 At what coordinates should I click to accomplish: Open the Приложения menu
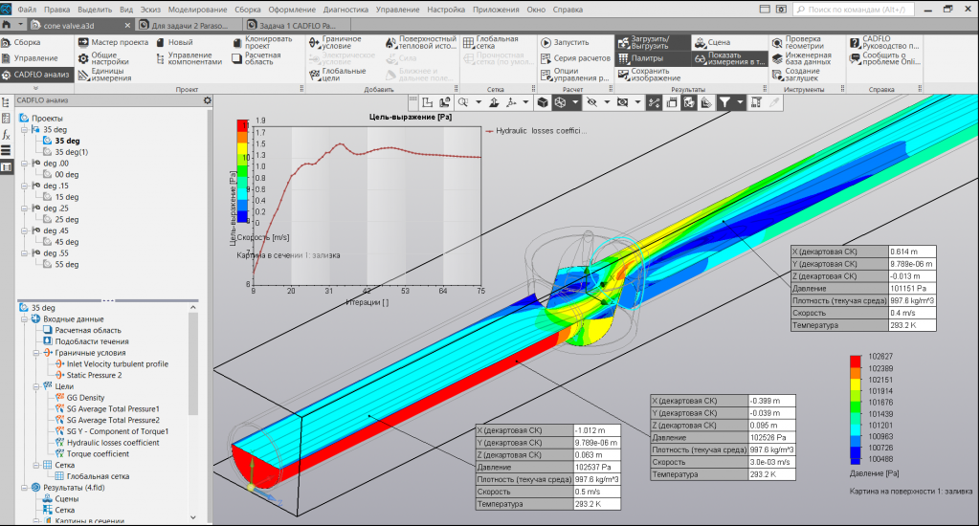pos(496,10)
